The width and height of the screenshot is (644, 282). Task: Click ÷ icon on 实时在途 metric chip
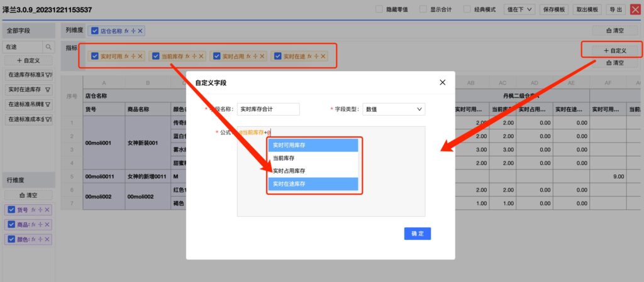pos(316,56)
